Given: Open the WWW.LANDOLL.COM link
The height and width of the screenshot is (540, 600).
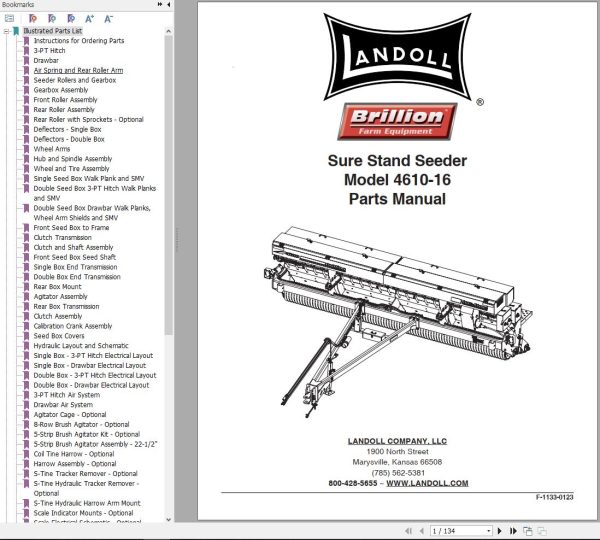Looking at the screenshot, I should pyautogui.click(x=427, y=483).
